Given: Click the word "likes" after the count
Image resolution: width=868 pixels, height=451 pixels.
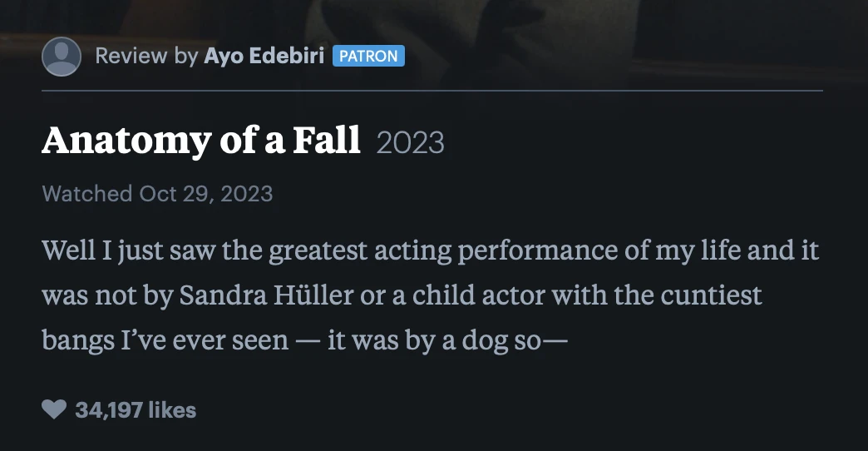Looking at the screenshot, I should point(175,410).
